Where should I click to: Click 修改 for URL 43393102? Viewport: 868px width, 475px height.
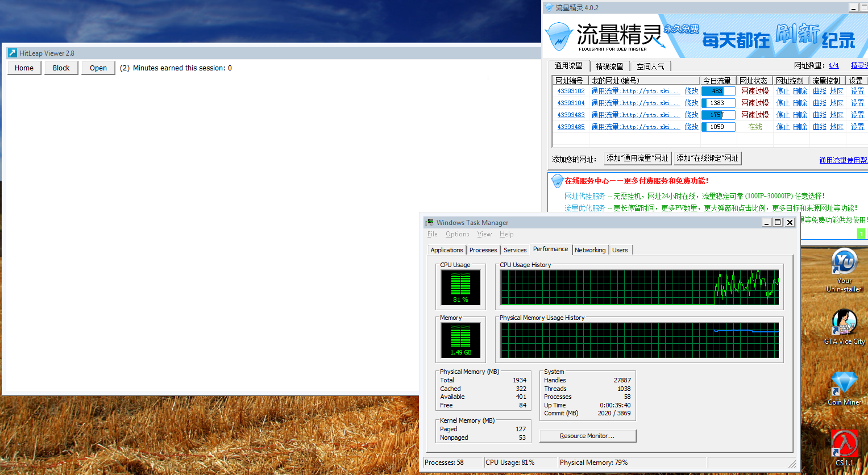point(691,91)
